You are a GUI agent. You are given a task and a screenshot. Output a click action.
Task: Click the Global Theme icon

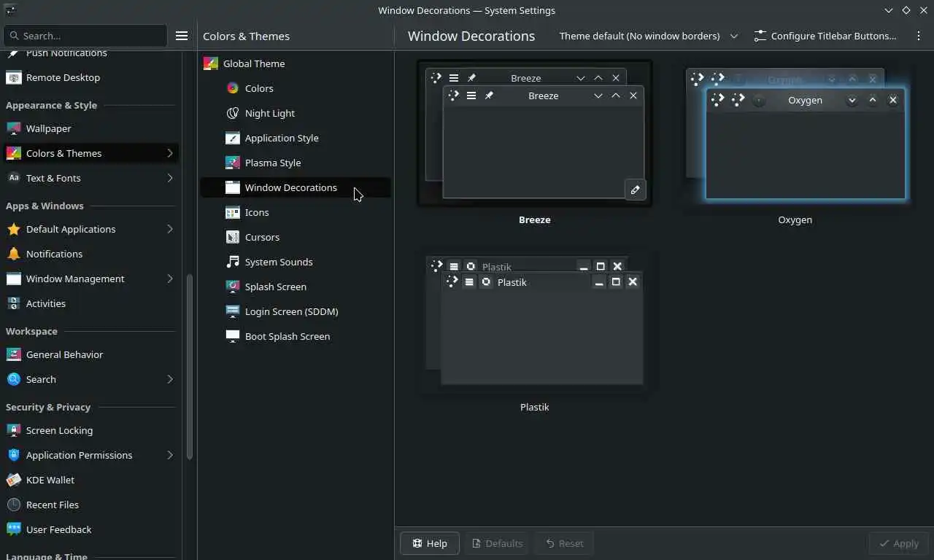coord(210,63)
